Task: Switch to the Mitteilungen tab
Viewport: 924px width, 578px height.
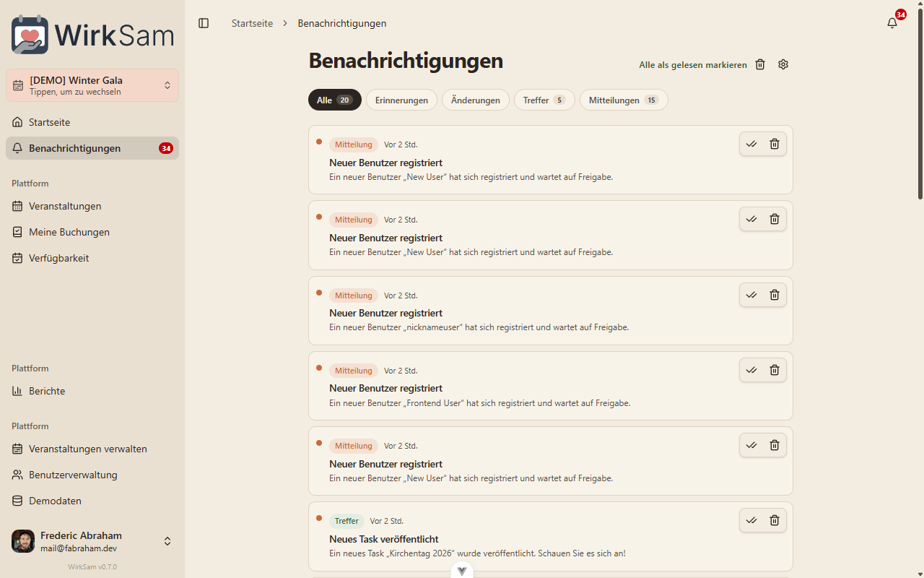Action: pyautogui.click(x=624, y=100)
